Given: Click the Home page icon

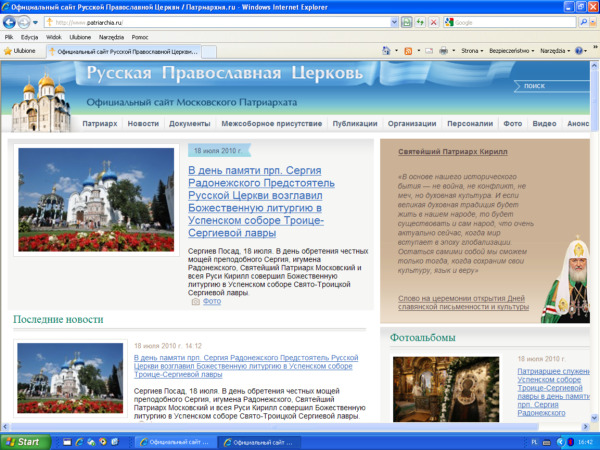Looking at the screenshot, I should (x=386, y=51).
